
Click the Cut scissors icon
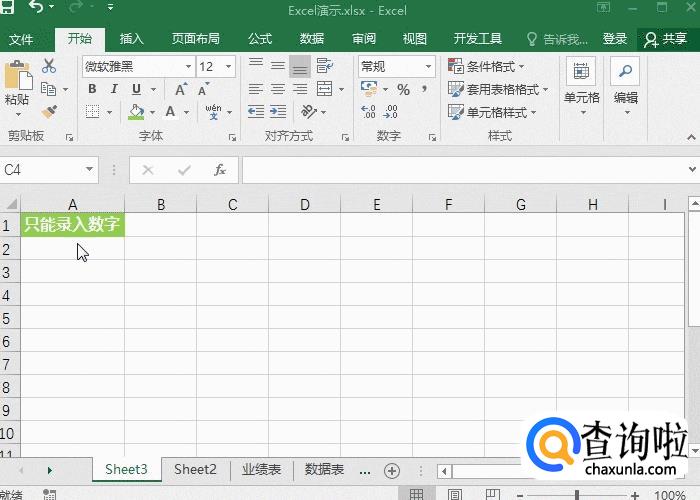click(x=49, y=66)
